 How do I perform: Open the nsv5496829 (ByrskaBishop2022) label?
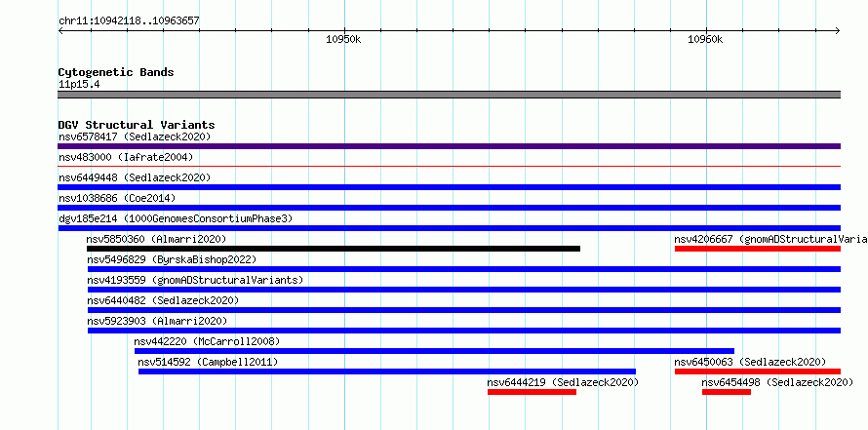point(172,259)
